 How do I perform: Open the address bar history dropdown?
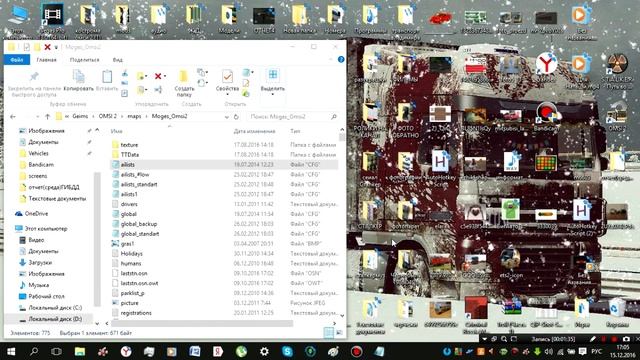tap(227, 117)
